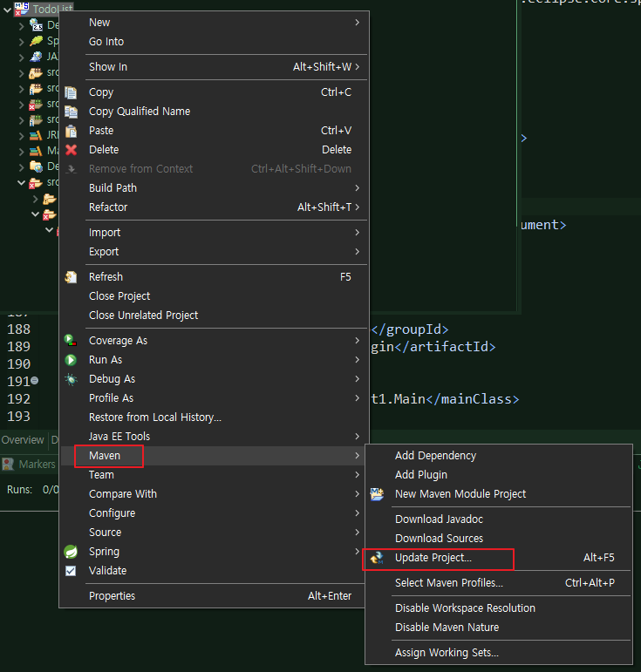Open the Build Path submenu arrow

358,188
